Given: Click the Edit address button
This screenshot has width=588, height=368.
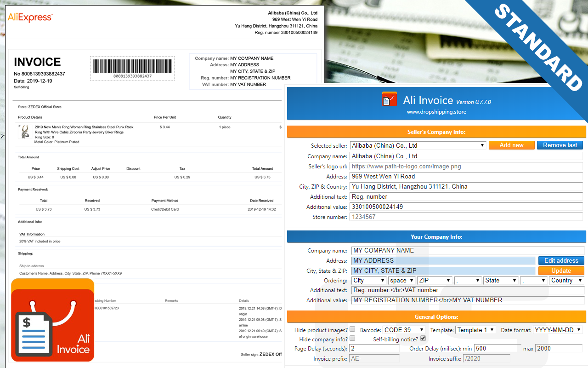Looking at the screenshot, I should [x=561, y=260].
